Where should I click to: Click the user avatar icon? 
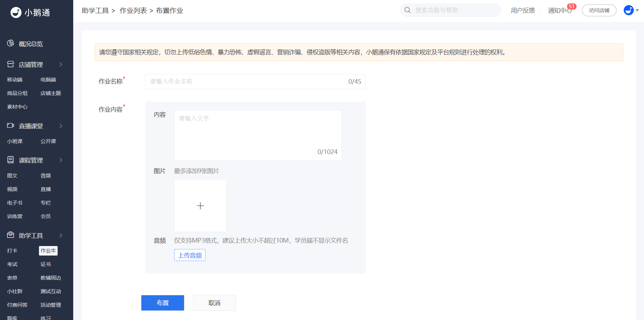[628, 10]
